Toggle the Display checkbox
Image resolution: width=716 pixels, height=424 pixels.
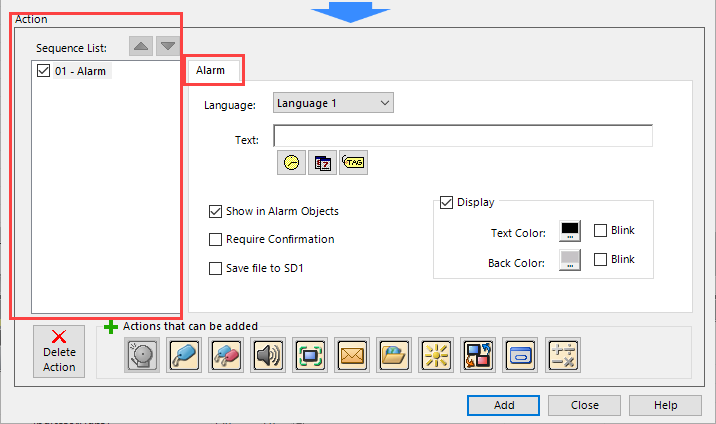[x=446, y=202]
